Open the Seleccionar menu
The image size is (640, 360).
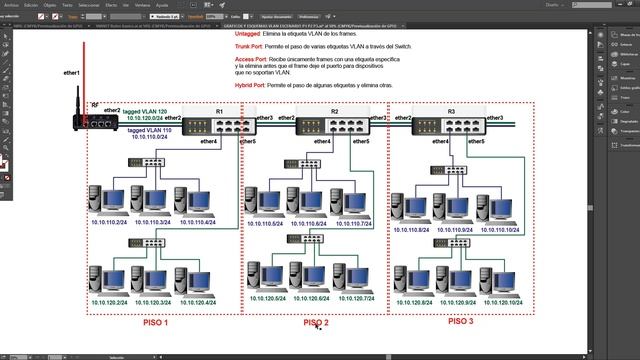point(89,5)
